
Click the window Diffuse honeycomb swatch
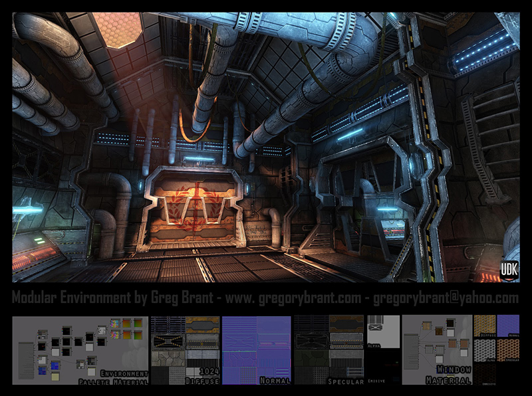point(484,326)
